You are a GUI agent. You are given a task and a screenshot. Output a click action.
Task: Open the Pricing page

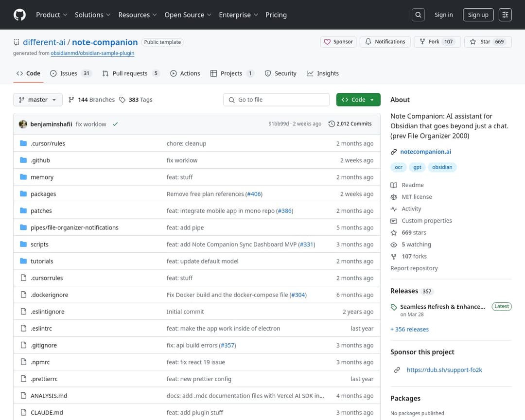(276, 15)
